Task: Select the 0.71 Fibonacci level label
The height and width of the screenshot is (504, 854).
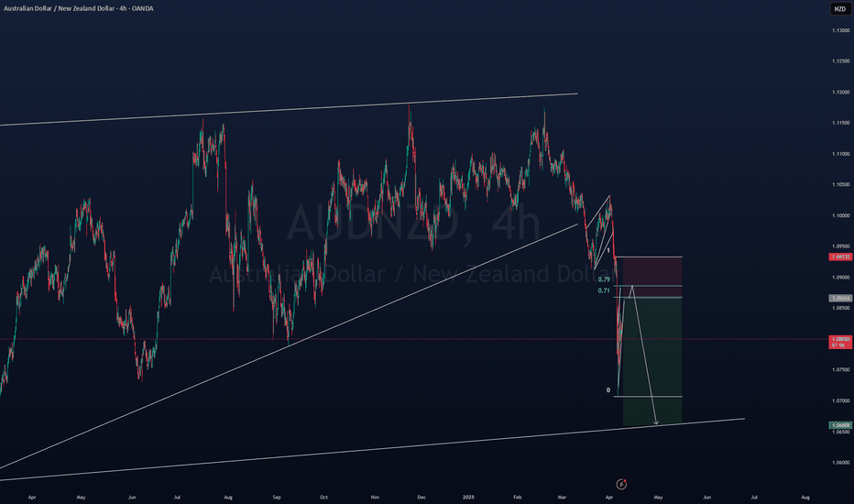Action: 604,291
